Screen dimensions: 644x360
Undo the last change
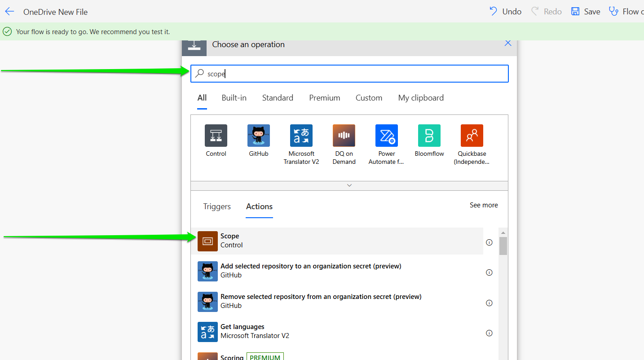pos(505,12)
